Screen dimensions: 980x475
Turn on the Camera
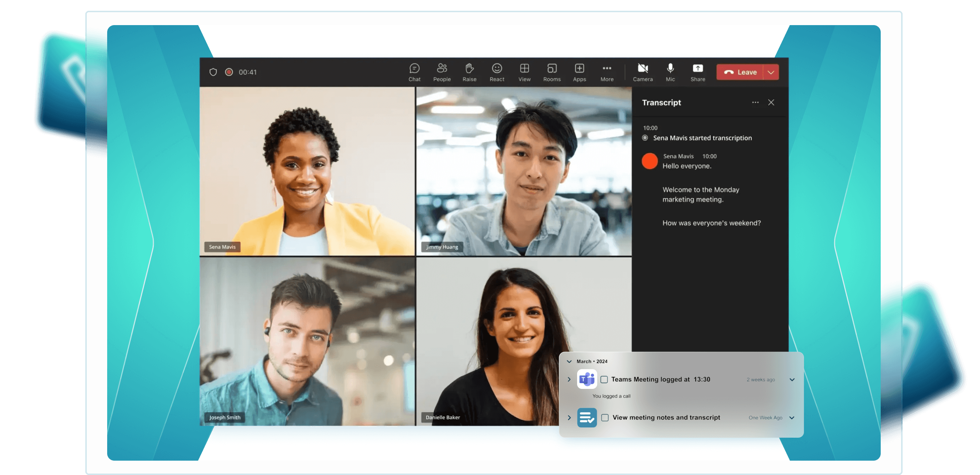pos(643,72)
